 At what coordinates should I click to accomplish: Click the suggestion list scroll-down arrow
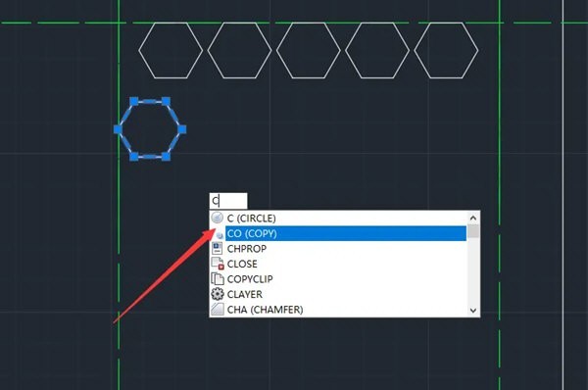tap(473, 310)
